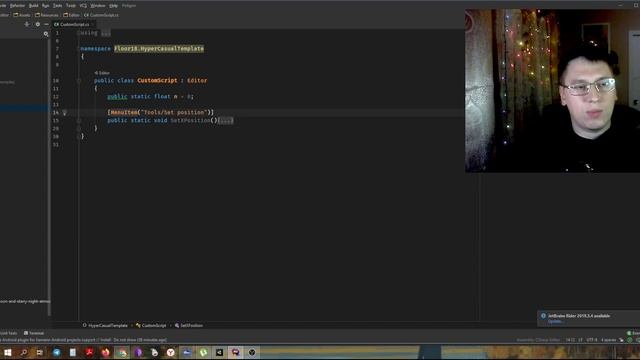Open the project panel settings gear
The height and width of the screenshot is (360, 640).
(x=38, y=24)
